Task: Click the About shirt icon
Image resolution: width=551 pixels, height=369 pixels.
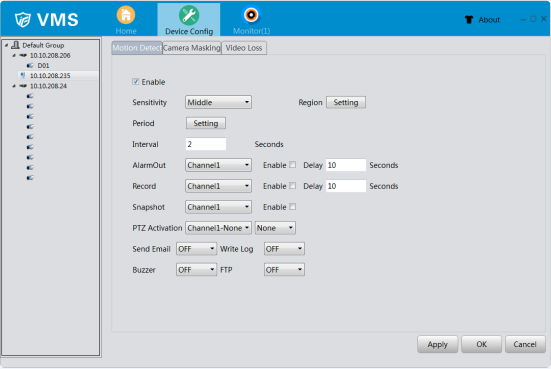Action: (469, 20)
